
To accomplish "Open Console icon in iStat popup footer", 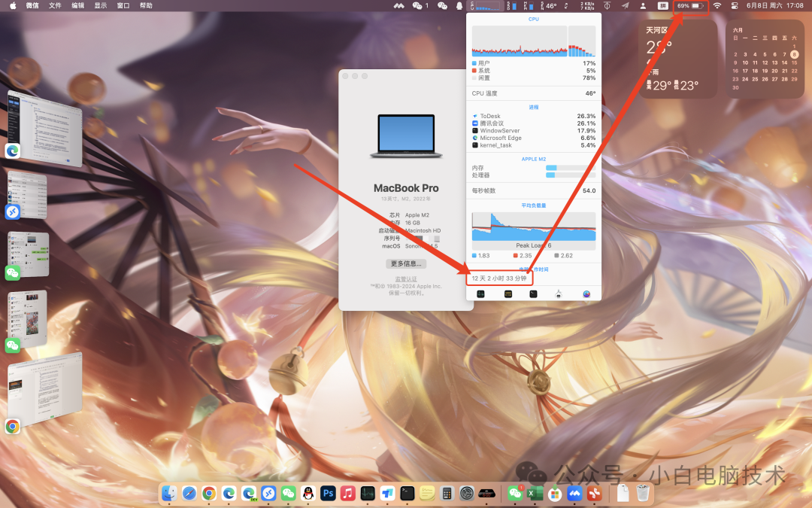I will tap(508, 294).
